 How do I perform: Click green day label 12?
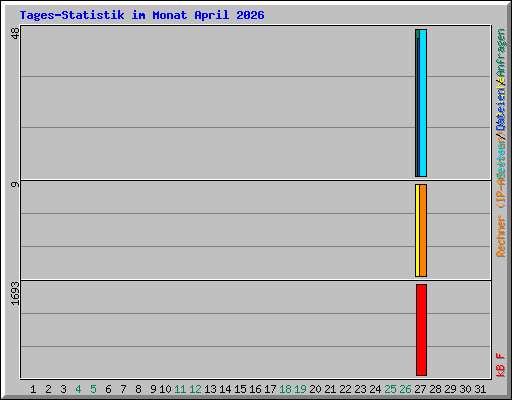pyautogui.click(x=195, y=389)
